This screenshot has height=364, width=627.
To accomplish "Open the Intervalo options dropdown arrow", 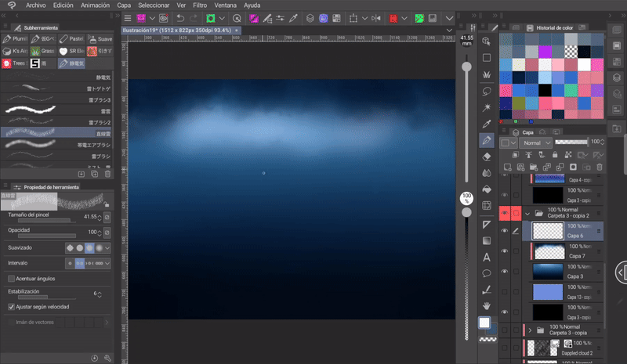I will point(107,263).
